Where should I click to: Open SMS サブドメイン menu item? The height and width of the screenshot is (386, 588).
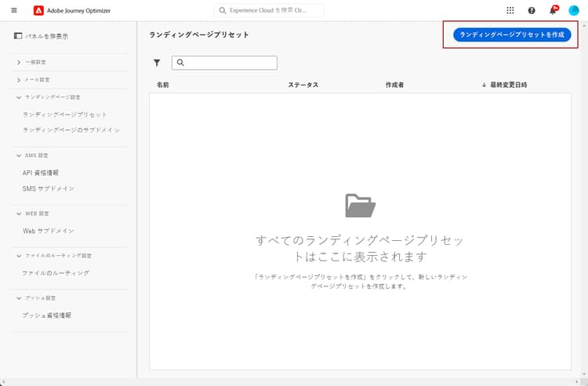(x=48, y=189)
